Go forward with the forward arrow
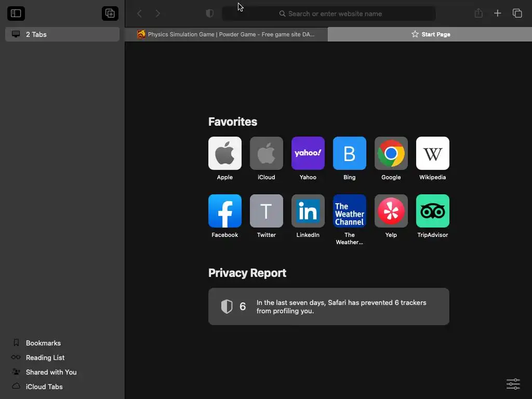 coord(158,14)
